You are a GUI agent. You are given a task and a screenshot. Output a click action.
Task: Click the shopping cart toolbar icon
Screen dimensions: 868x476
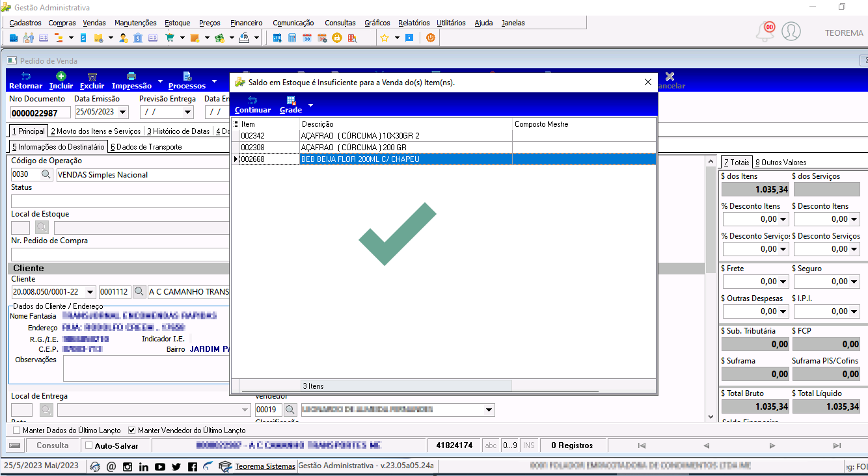tap(170, 38)
